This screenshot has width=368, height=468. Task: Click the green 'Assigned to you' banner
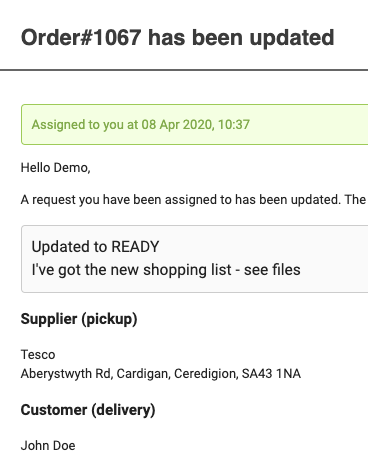tap(194, 125)
